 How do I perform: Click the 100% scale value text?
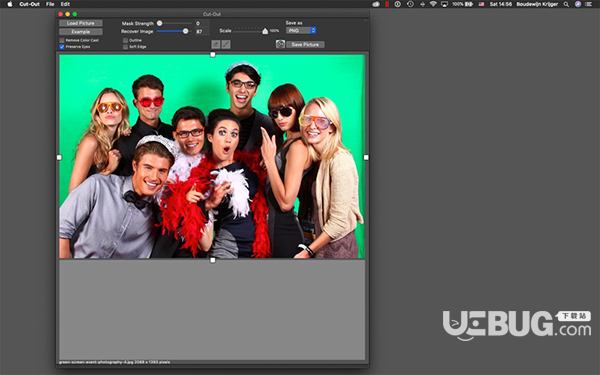coord(274,31)
